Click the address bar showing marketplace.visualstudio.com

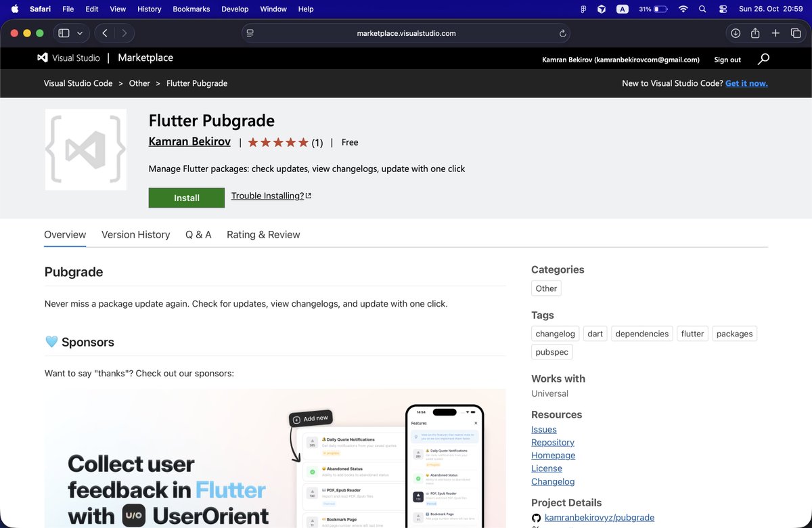(406, 33)
